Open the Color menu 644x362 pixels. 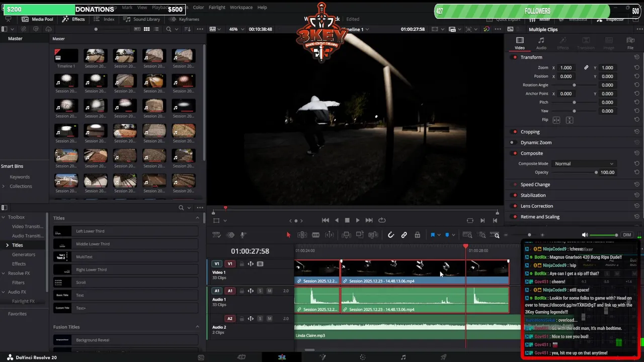(x=198, y=8)
